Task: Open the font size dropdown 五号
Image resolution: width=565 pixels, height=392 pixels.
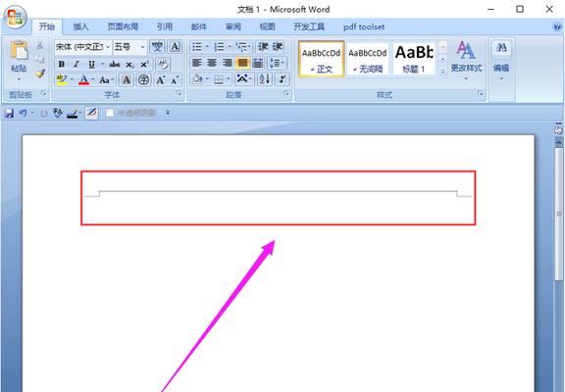Action: tap(129, 47)
